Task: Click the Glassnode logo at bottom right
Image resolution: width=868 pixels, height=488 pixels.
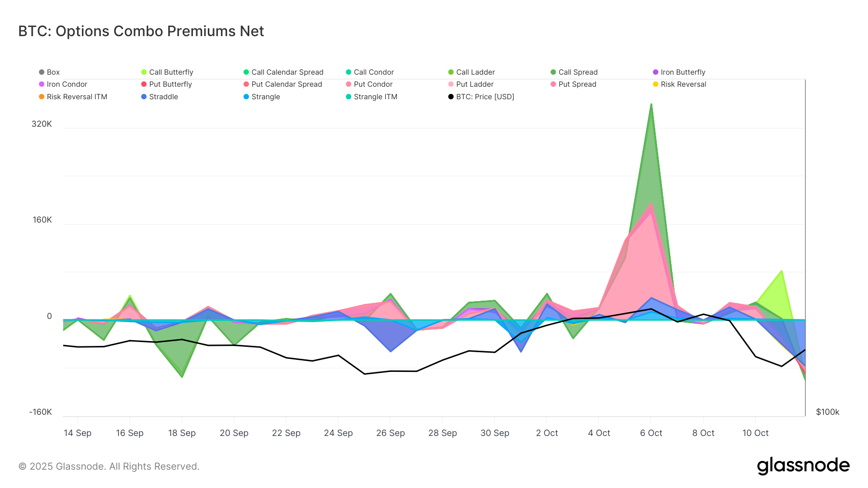Action: (x=804, y=465)
